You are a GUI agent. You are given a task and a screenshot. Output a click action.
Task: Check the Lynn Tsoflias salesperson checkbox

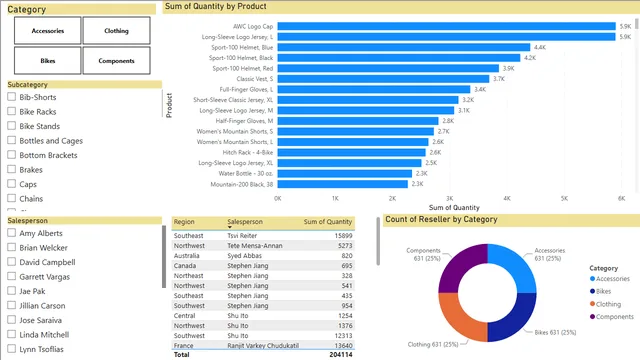[x=11, y=349]
